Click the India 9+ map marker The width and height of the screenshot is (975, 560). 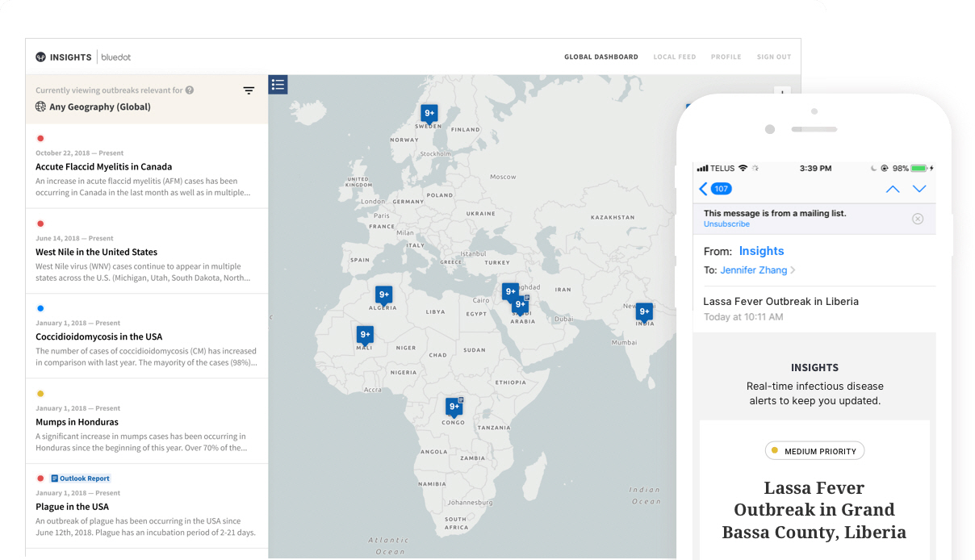[x=644, y=311]
